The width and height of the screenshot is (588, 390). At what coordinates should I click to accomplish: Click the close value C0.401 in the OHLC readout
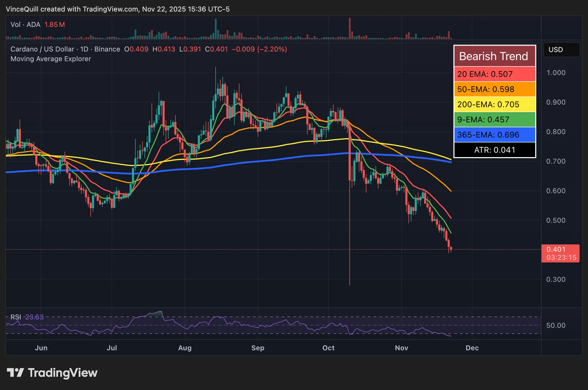pos(216,49)
